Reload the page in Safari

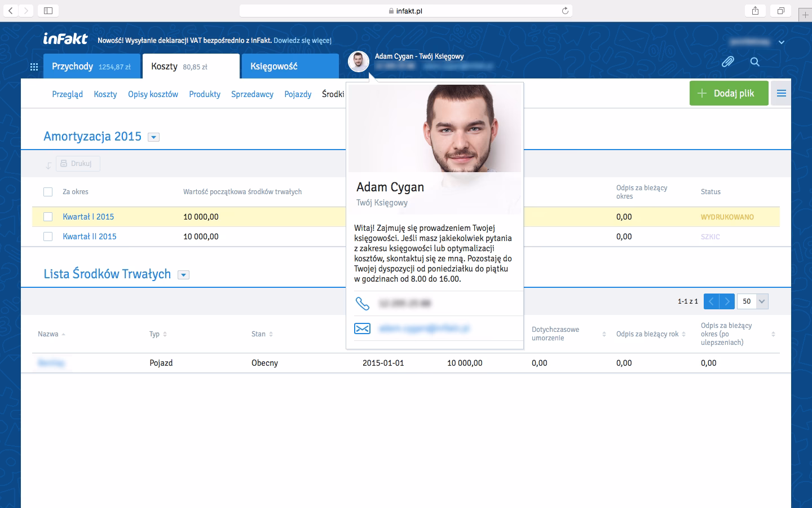pos(565,11)
